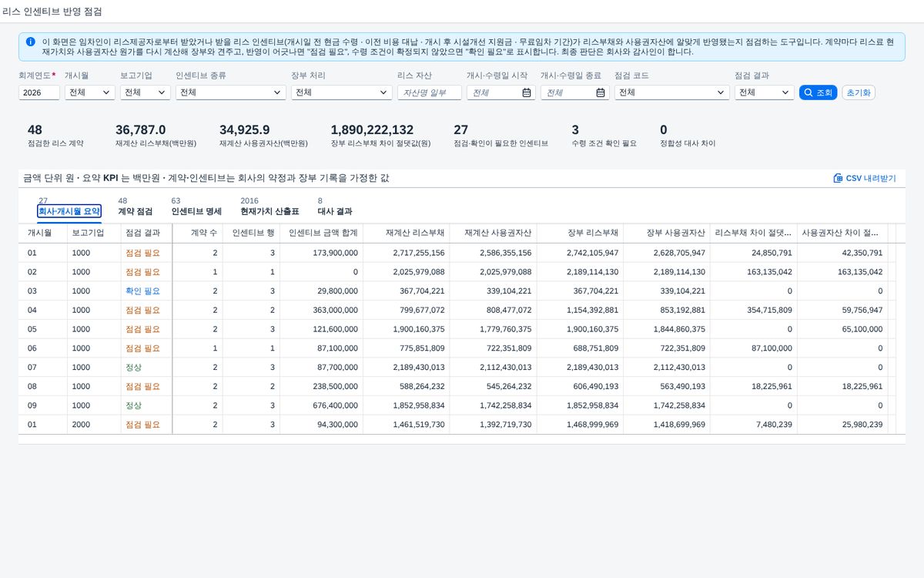Open calendar picker for 개시·수령일 시작
The image size is (924, 578).
(x=527, y=92)
